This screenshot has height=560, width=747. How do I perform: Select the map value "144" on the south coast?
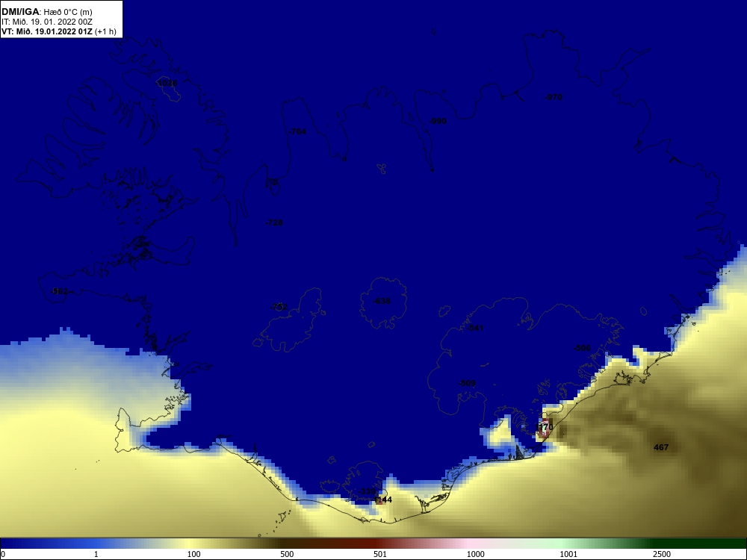[384, 500]
